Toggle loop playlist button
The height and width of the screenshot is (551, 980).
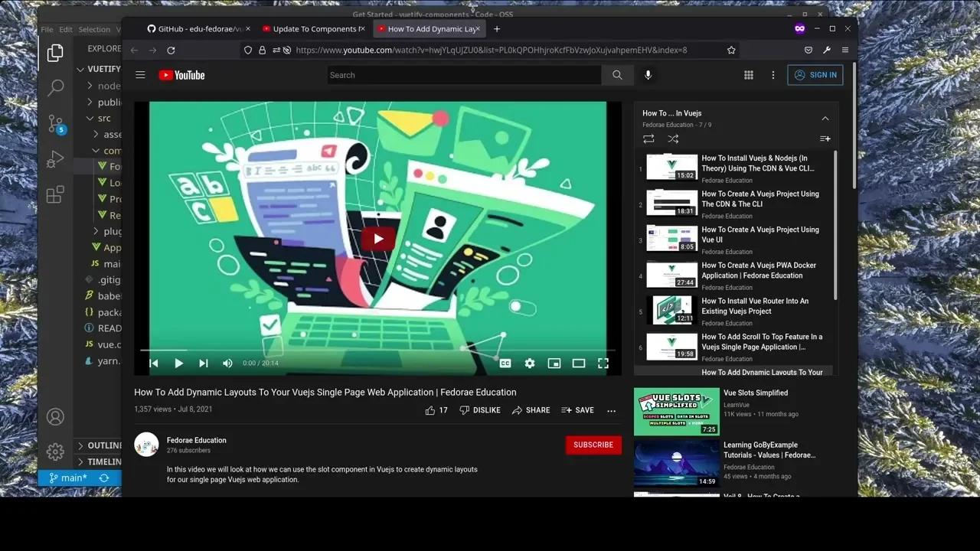[648, 139]
